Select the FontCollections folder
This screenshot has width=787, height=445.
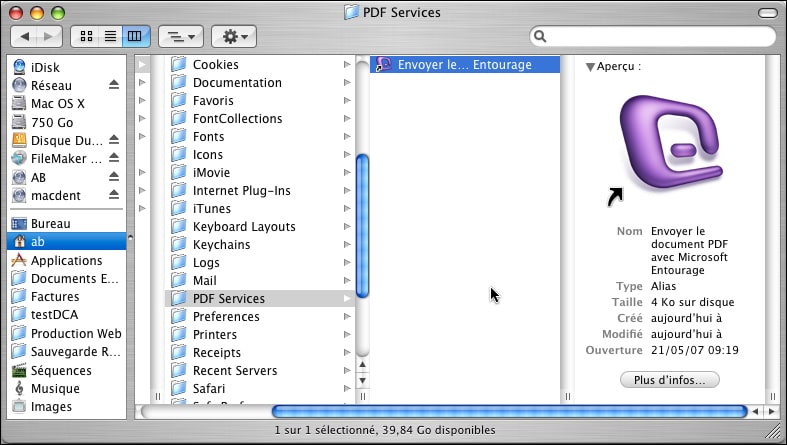259,118
